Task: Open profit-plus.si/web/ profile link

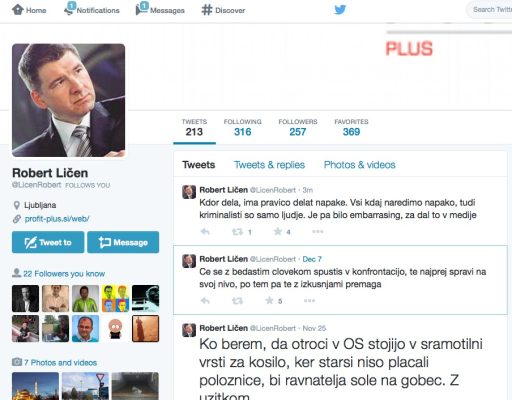Action: point(57,219)
